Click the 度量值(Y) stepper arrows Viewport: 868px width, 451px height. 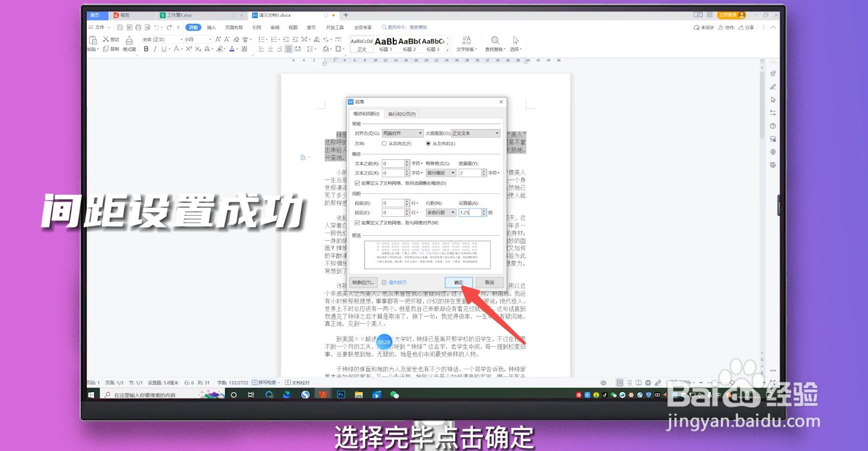coord(484,173)
